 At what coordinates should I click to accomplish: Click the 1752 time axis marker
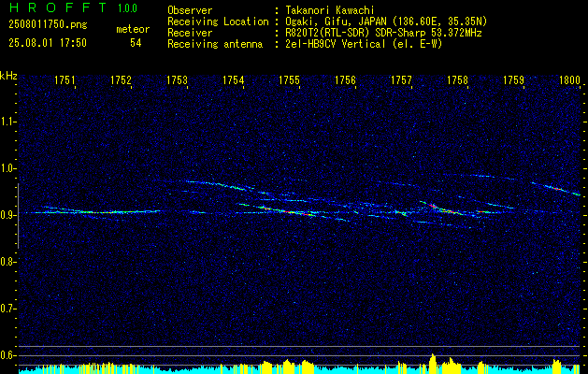(x=122, y=80)
